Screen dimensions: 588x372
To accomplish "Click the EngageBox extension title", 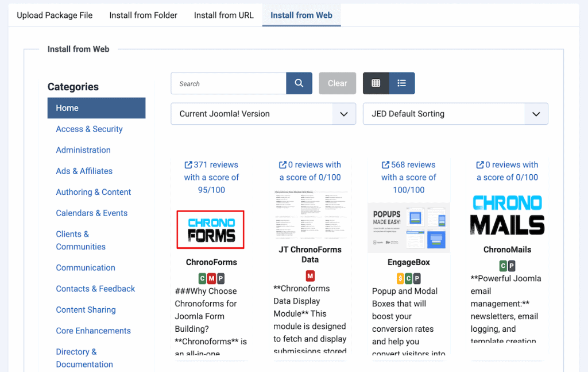I will click(409, 262).
